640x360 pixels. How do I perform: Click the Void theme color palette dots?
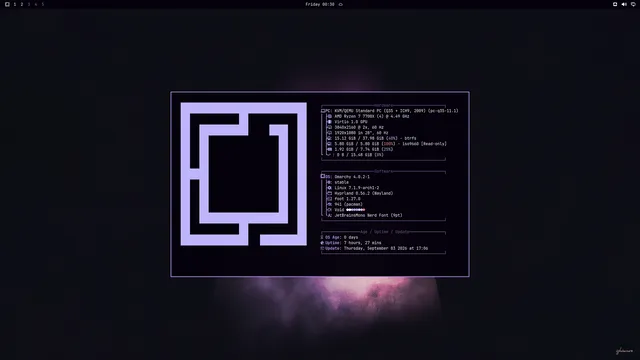tap(356, 210)
